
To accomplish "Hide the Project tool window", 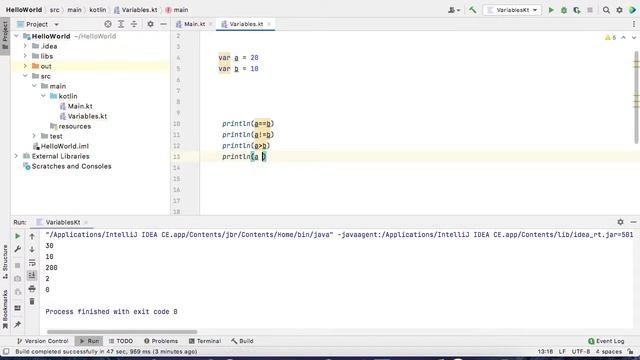I will pyautogui.click(x=163, y=24).
